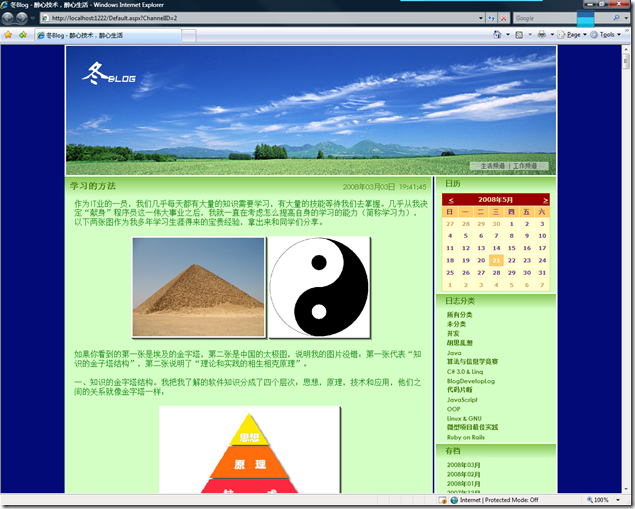Open the 2008年03月 archive link
This screenshot has width=635, height=509.
463,465
